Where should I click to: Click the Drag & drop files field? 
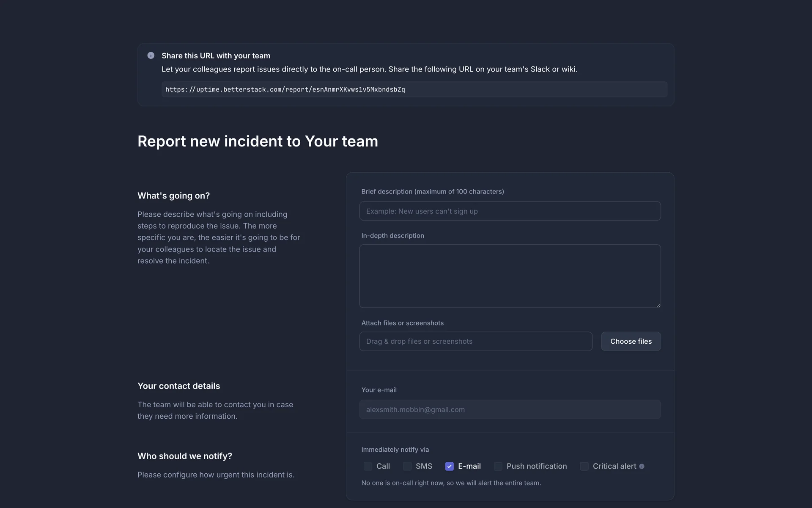[475, 341]
